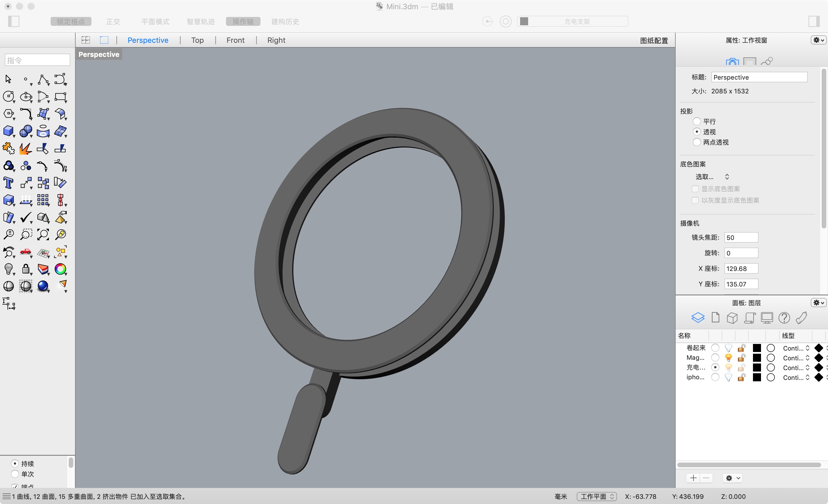Click the black color swatch of ipho... layer

click(757, 377)
